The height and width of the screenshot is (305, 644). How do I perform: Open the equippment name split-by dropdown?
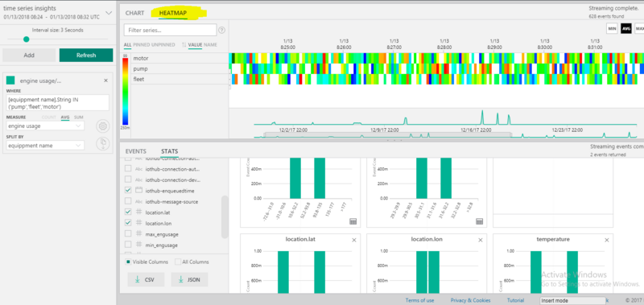[45, 146]
